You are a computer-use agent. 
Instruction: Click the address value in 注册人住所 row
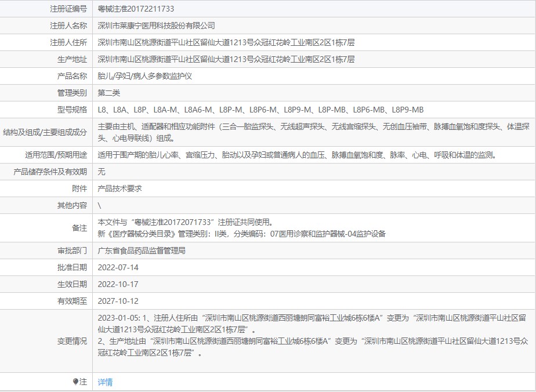click(226, 42)
